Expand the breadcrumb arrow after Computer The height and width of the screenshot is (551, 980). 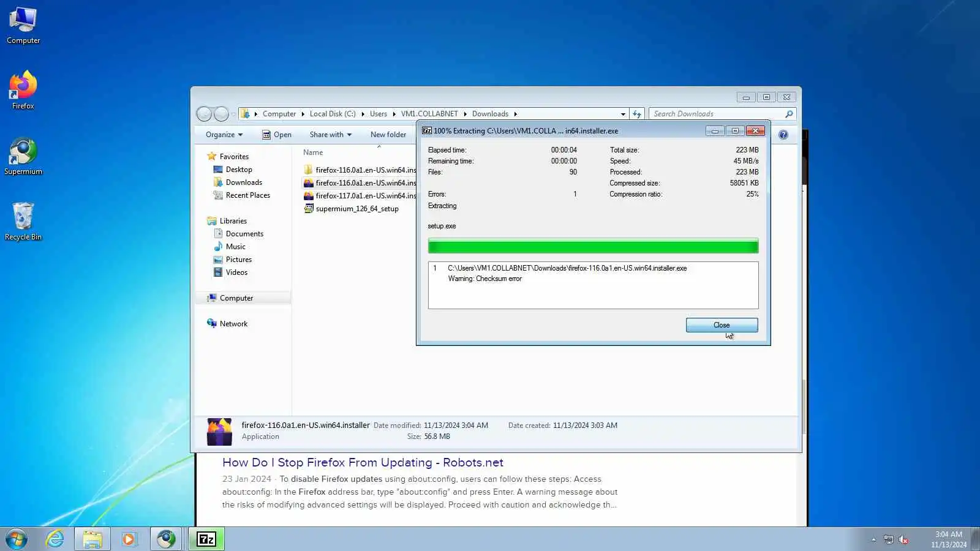303,114
